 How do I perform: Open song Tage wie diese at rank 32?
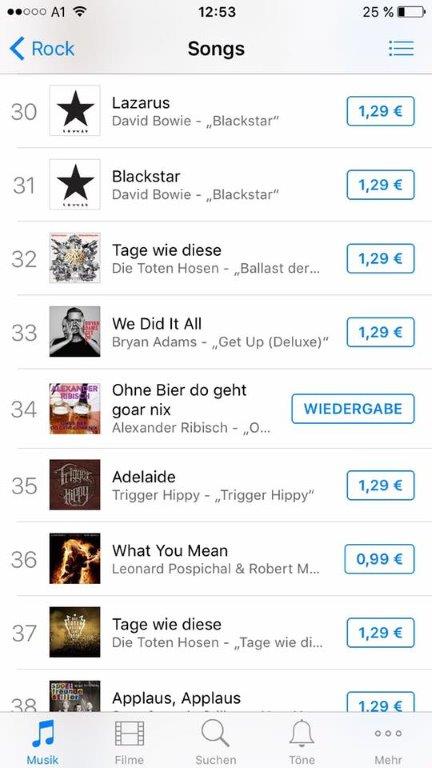coord(216,258)
